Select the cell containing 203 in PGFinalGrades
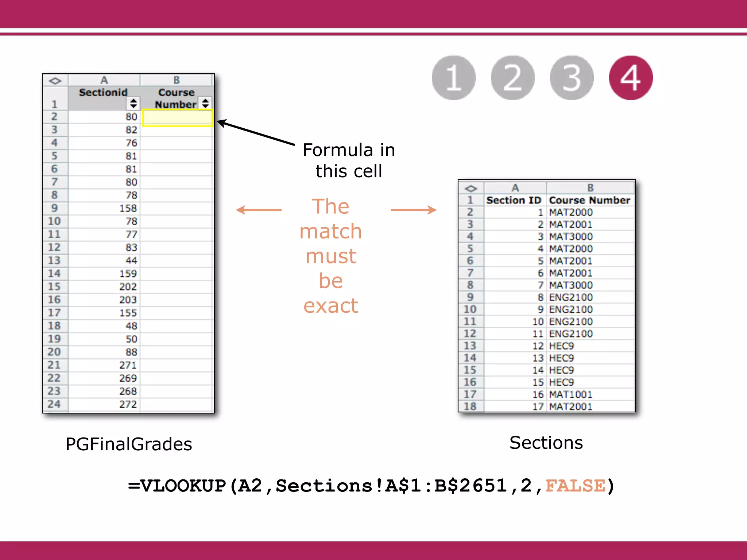The width and height of the screenshot is (747, 560). (x=104, y=300)
